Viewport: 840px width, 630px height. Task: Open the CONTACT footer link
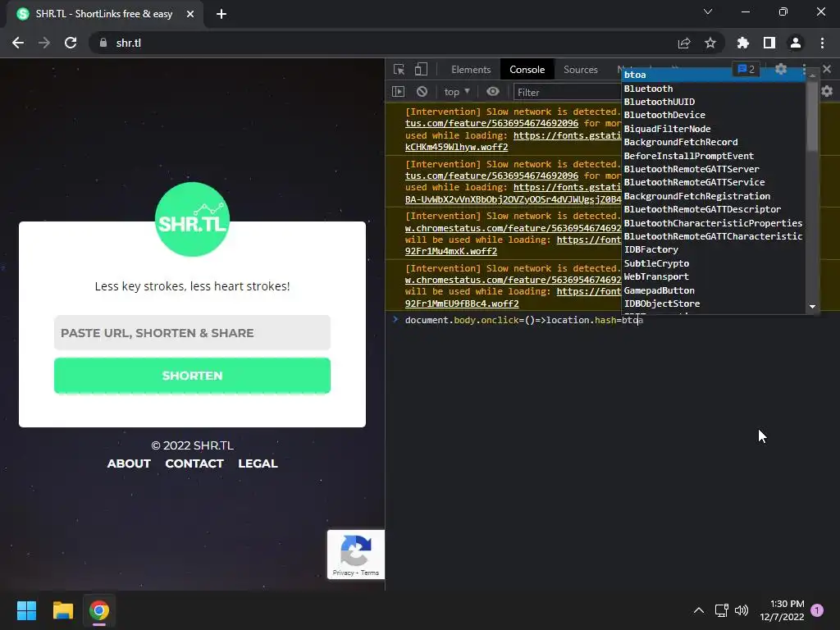click(x=194, y=463)
